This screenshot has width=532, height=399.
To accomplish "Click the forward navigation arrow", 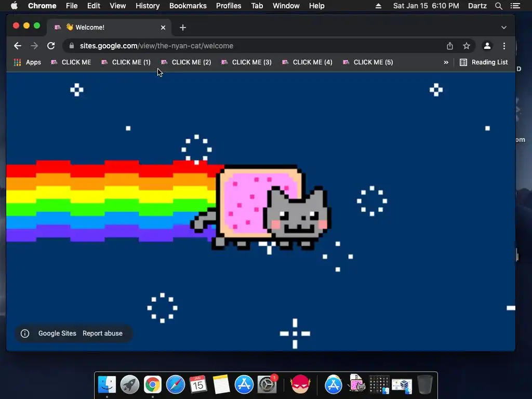I will click(x=34, y=46).
